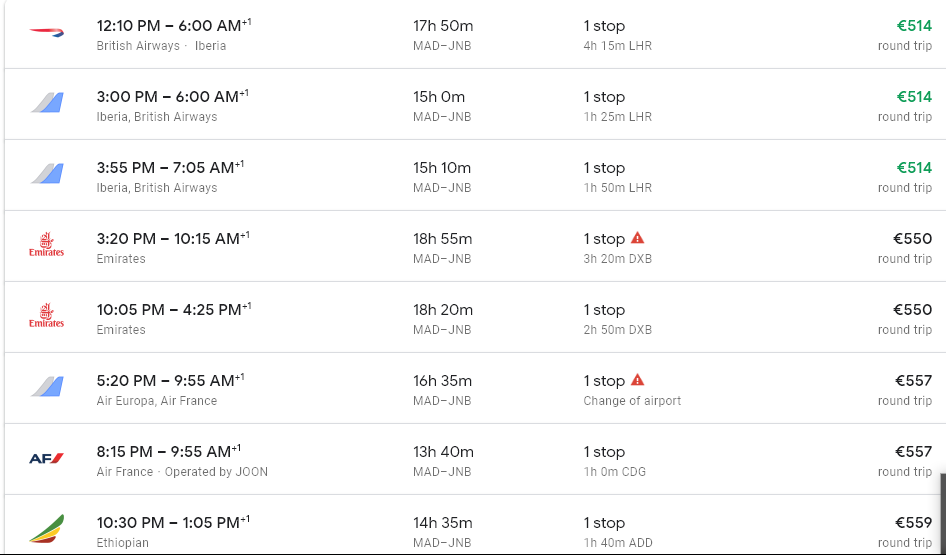Click Emirates logo on the 3:20 PM flight
This screenshot has height=555, width=946.
[x=46, y=245]
